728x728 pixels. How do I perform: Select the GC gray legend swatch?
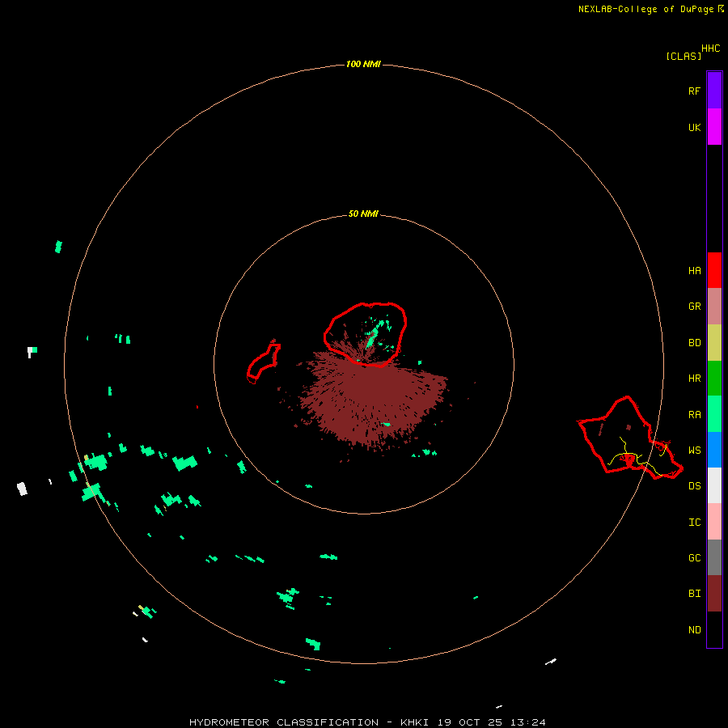pos(714,557)
